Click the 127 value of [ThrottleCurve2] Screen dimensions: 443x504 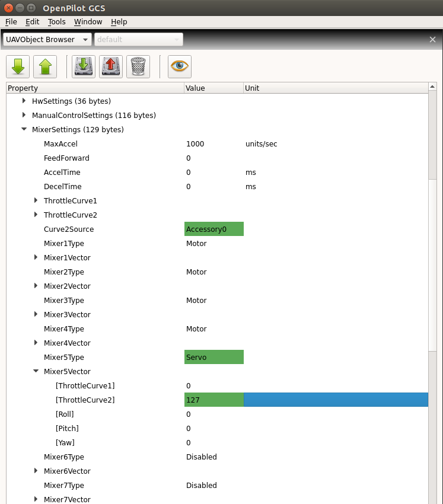pyautogui.click(x=213, y=400)
